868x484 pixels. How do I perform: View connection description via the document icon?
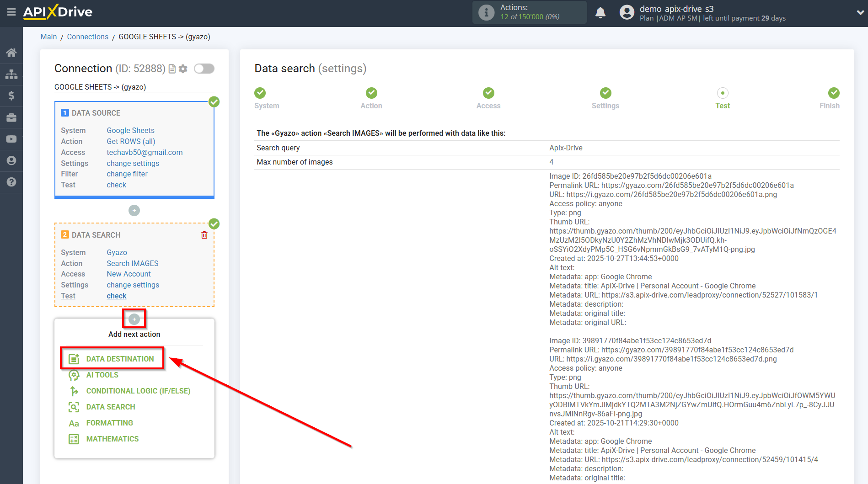171,69
